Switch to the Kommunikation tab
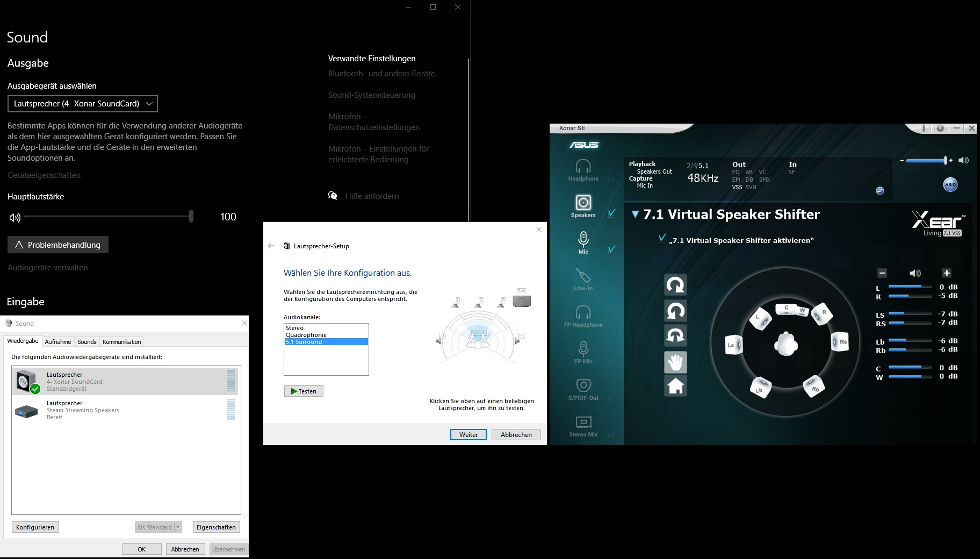Image resolution: width=980 pixels, height=559 pixels. pyautogui.click(x=122, y=342)
